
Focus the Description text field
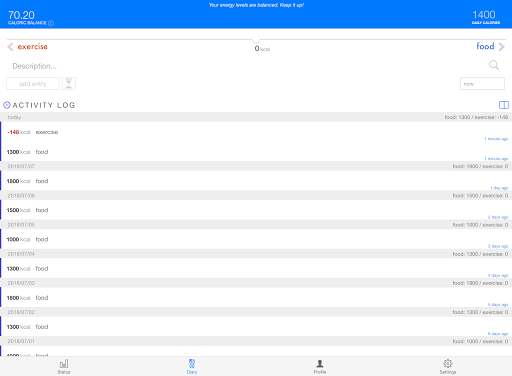[x=247, y=66]
